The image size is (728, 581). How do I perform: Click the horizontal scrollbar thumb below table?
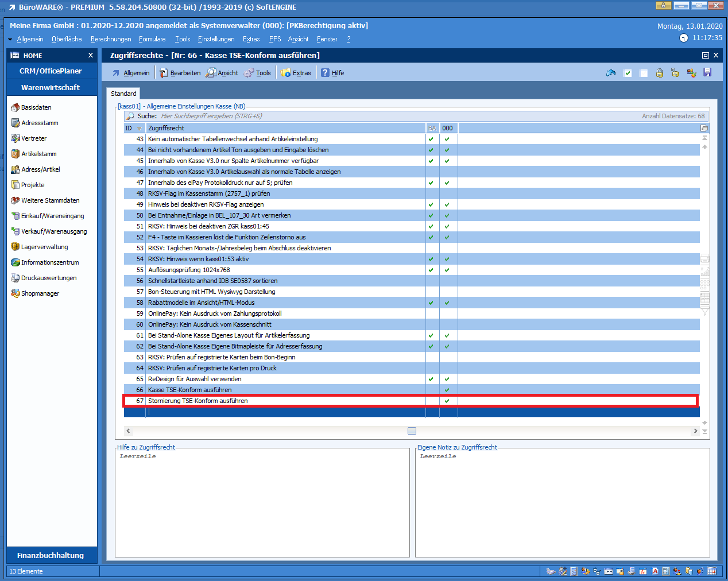412,431
